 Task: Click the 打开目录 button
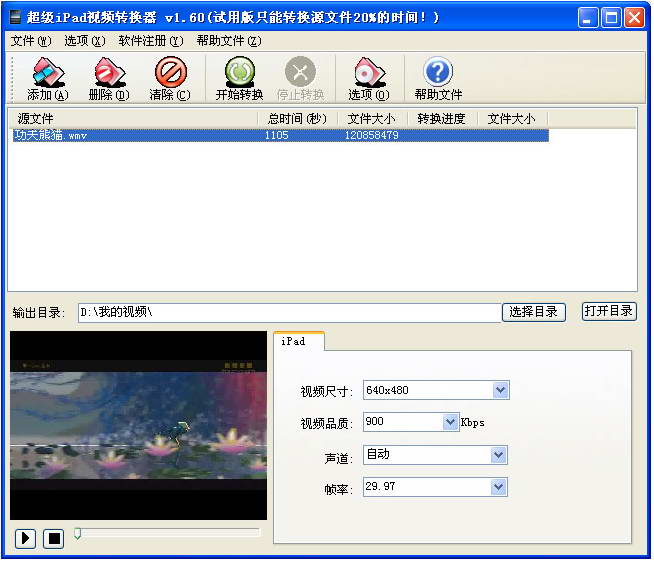click(609, 311)
